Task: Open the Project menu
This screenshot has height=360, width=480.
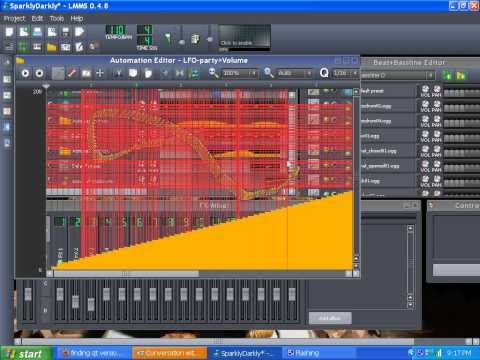Action: 14,19
